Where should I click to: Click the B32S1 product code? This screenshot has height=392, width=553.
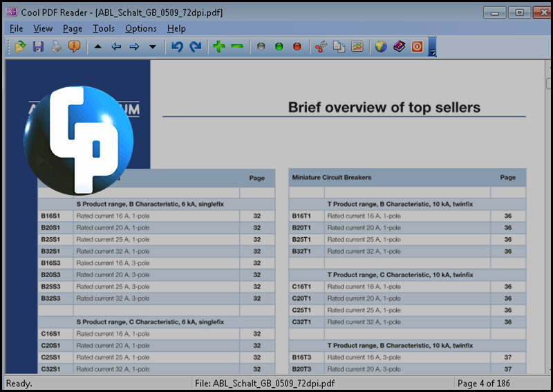50,251
